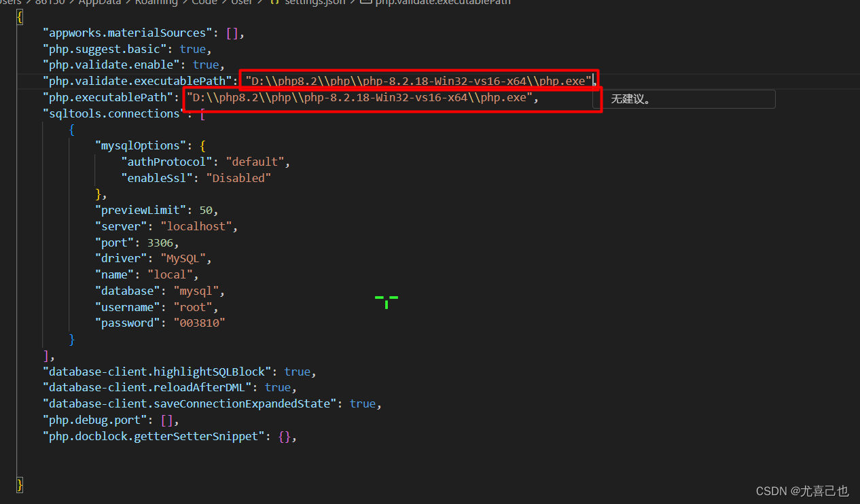Screen dimensions: 860x504
Task: Click the empty array after appworks.materialSources
Action: click(x=232, y=33)
